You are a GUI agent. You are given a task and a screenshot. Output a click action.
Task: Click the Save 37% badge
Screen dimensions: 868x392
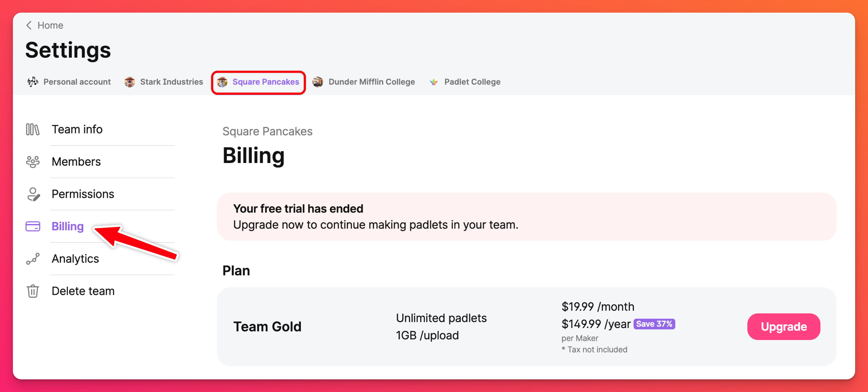click(x=654, y=324)
